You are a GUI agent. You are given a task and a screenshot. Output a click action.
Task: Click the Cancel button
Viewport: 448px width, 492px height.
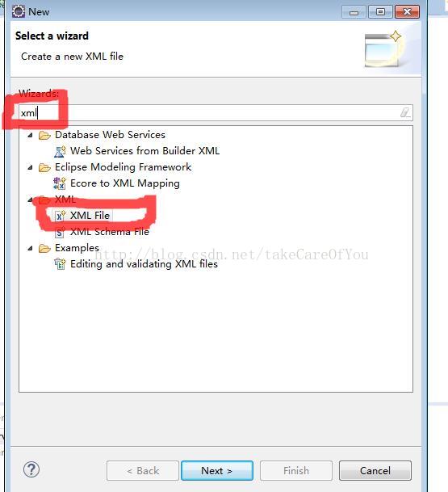pos(375,470)
